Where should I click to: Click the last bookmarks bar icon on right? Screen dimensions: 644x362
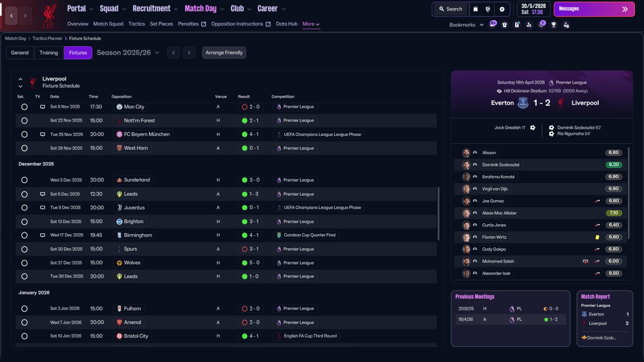coord(567,25)
